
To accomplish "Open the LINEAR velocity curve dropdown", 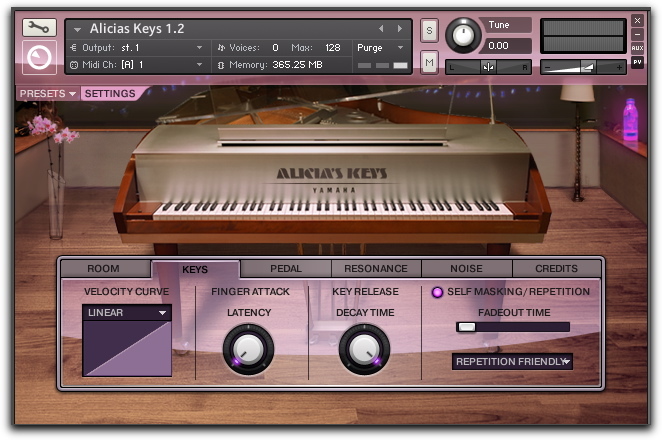I will point(127,312).
